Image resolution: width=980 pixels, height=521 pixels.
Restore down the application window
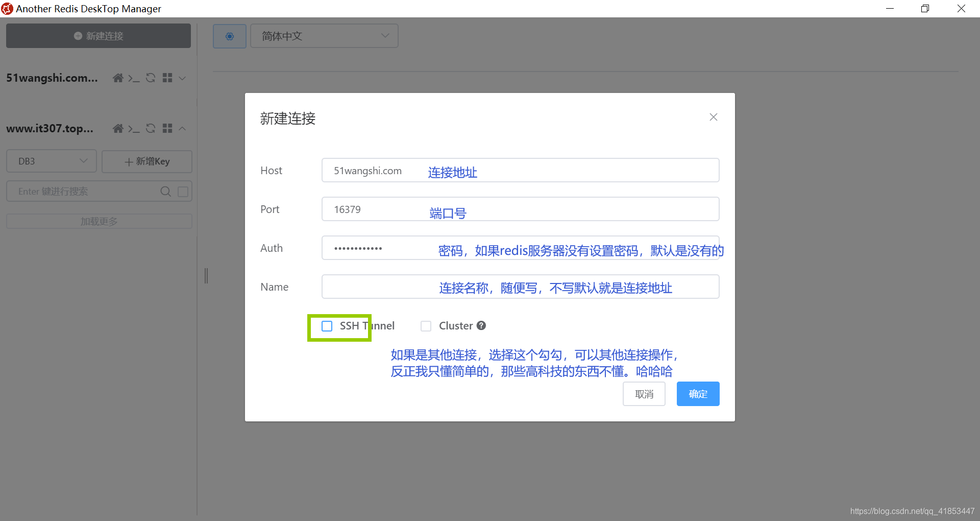[925, 9]
